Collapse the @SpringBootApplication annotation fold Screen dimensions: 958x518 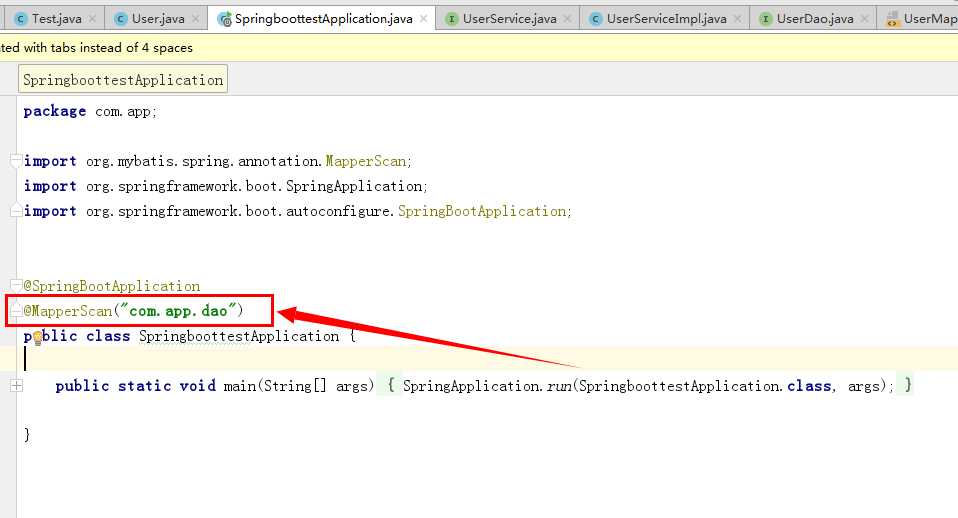[x=16, y=285]
